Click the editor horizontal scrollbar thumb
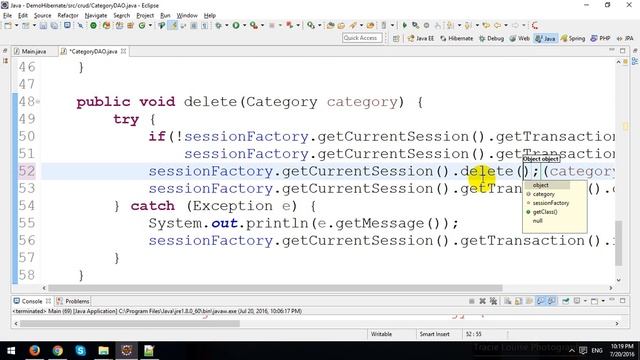The image size is (640, 360). pos(275,288)
